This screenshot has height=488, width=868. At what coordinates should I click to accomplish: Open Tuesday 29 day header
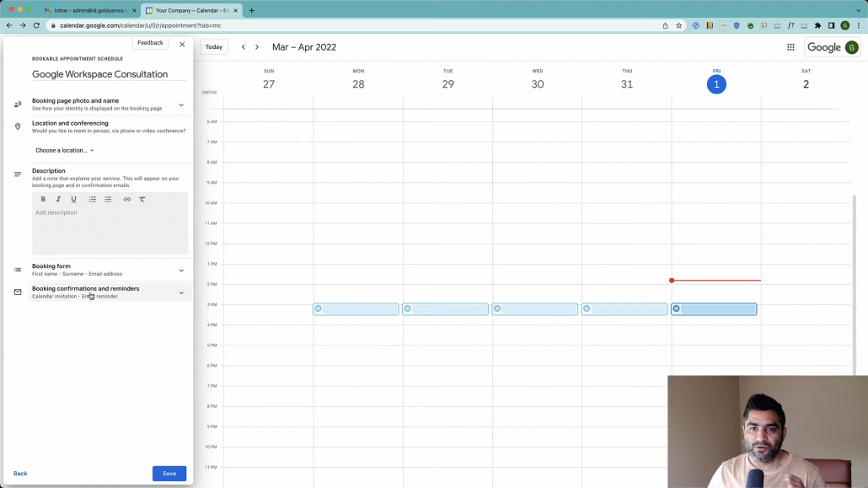click(x=447, y=84)
